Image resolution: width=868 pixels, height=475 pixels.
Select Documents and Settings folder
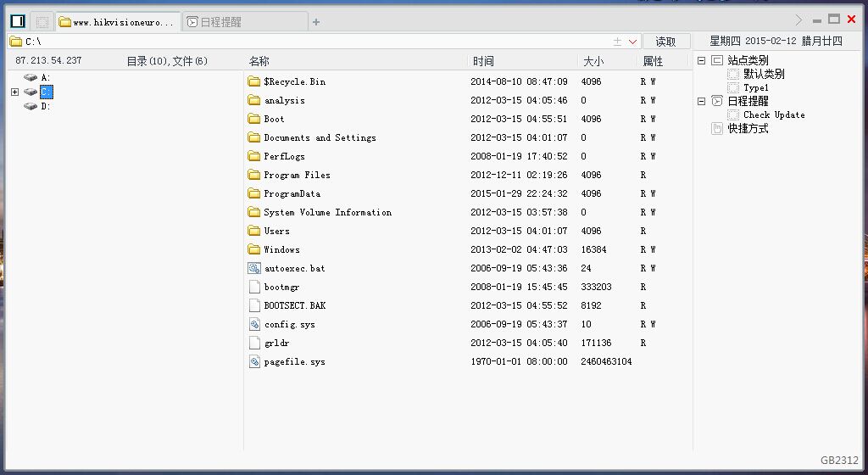320,138
